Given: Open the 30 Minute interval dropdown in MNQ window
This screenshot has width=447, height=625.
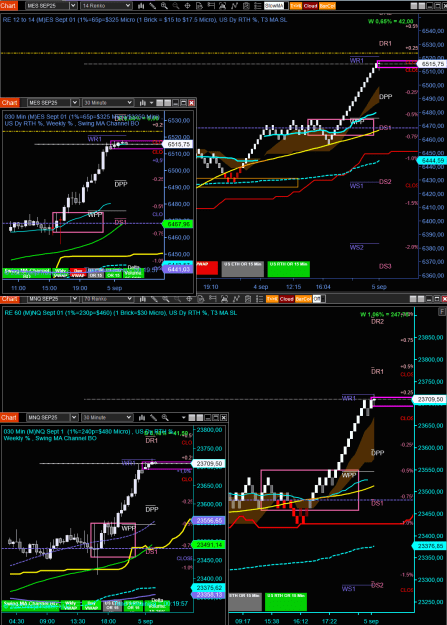Looking at the screenshot, I should pyautogui.click(x=107, y=417).
